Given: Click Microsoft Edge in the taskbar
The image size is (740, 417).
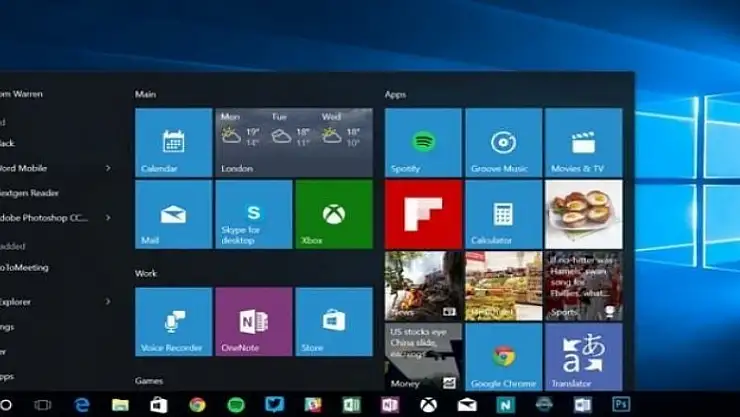Looking at the screenshot, I should point(82,405).
